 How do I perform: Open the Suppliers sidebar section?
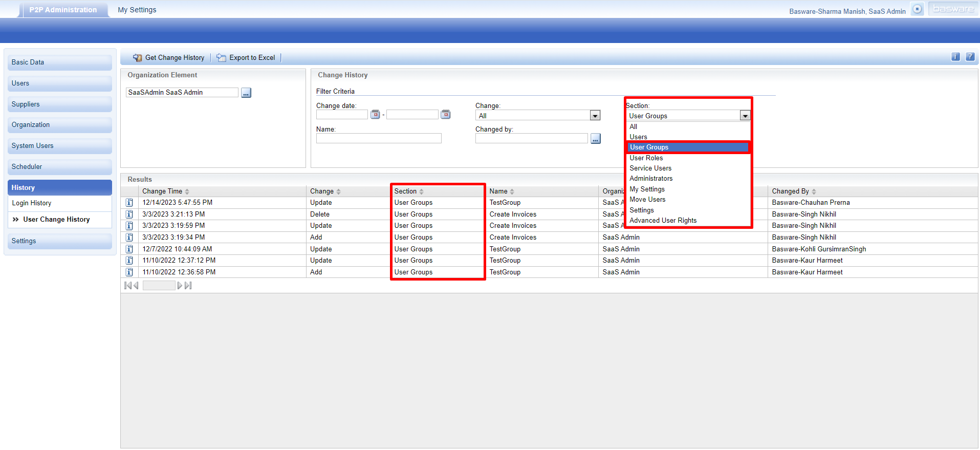26,104
